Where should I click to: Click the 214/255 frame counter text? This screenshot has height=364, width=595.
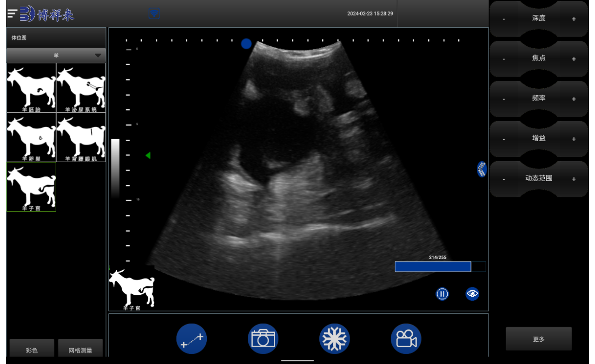coord(437,257)
